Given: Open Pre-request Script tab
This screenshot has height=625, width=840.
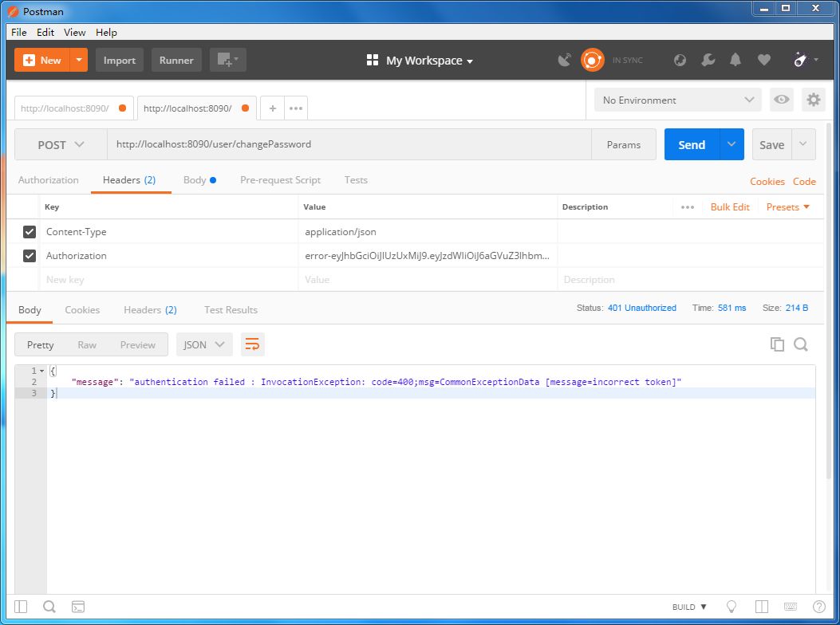Looking at the screenshot, I should [280, 180].
